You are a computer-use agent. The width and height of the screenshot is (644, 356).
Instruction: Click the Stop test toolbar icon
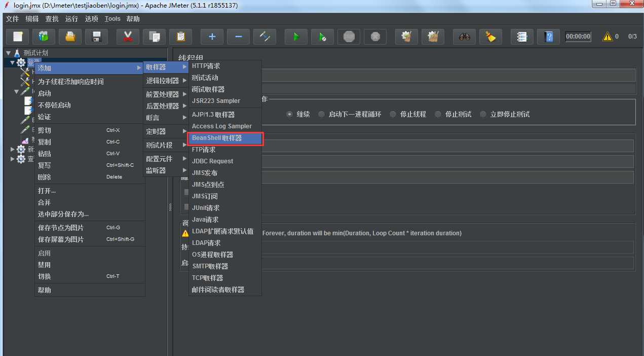[x=349, y=37]
